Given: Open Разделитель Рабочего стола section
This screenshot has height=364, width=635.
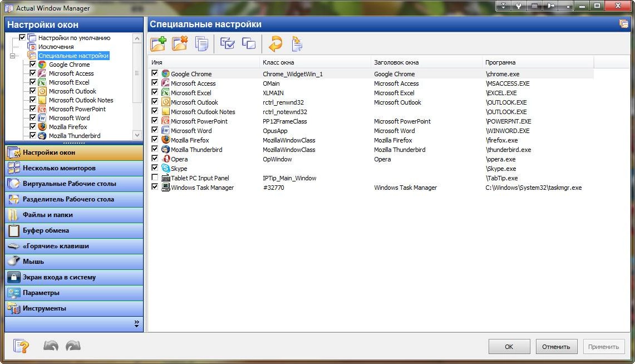Looking at the screenshot, I should click(x=74, y=199).
